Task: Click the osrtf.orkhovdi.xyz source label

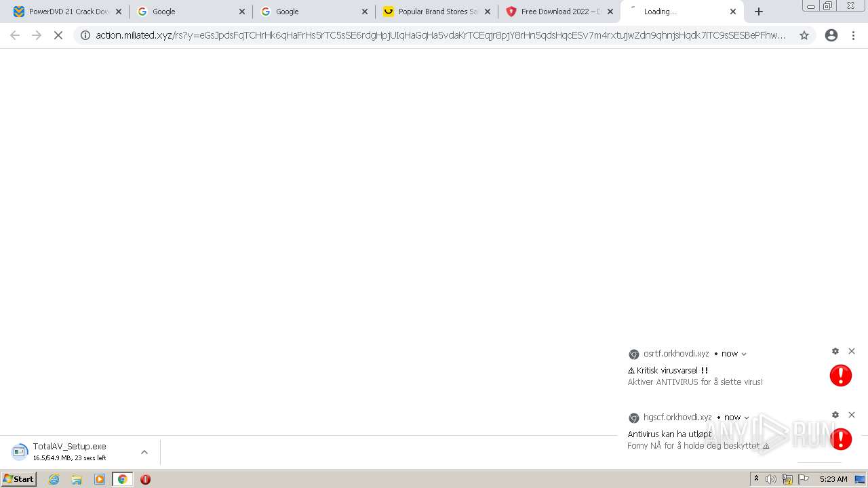Action: coord(676,354)
